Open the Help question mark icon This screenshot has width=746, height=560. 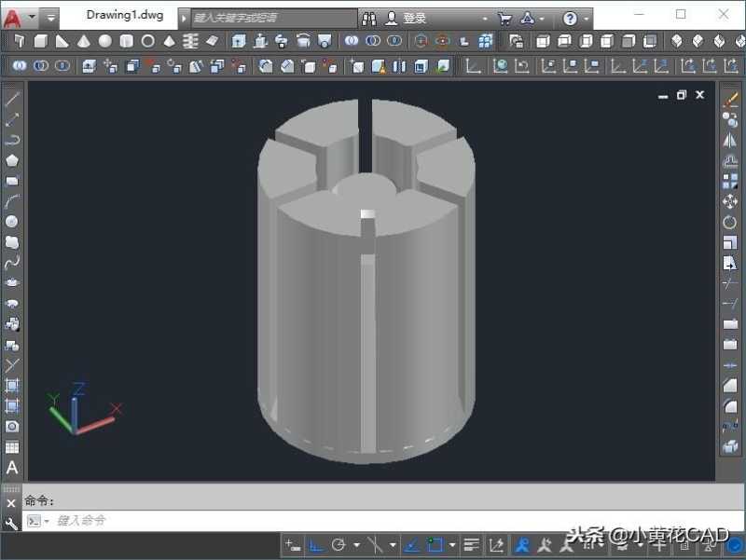(571, 16)
